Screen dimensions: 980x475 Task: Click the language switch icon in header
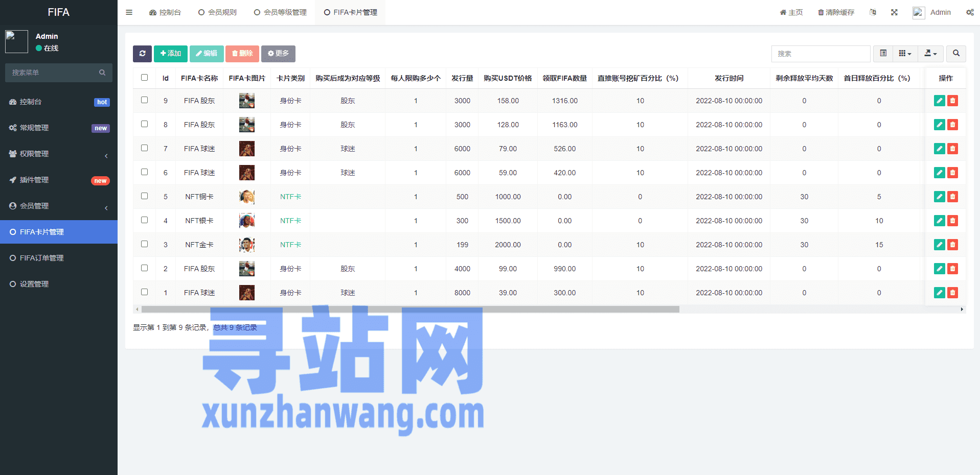873,12
